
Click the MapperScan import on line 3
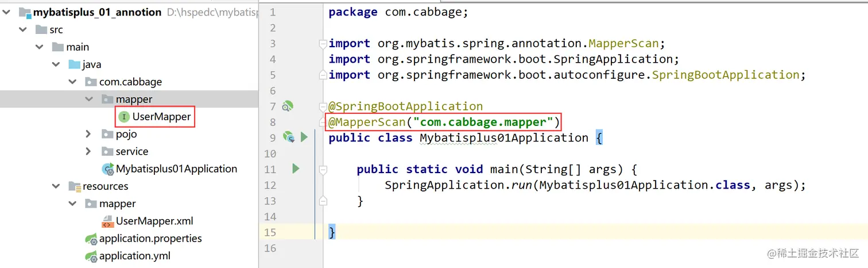pyautogui.click(x=497, y=43)
